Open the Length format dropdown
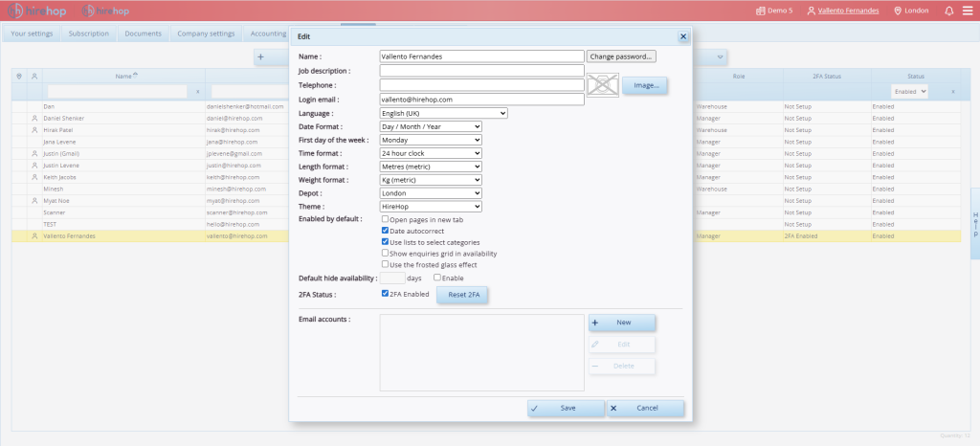The image size is (980, 446). tap(431, 167)
